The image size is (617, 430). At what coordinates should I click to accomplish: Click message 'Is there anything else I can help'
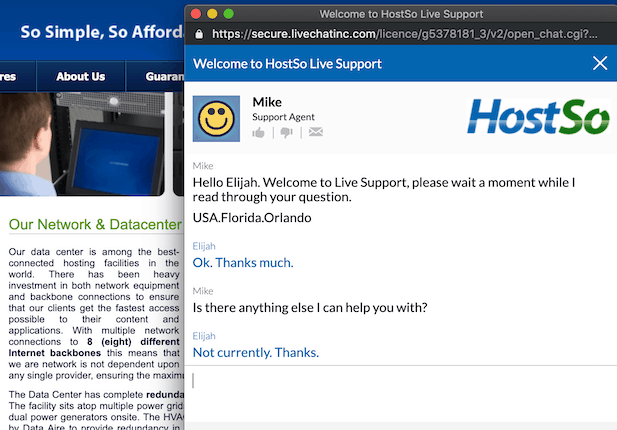(310, 307)
